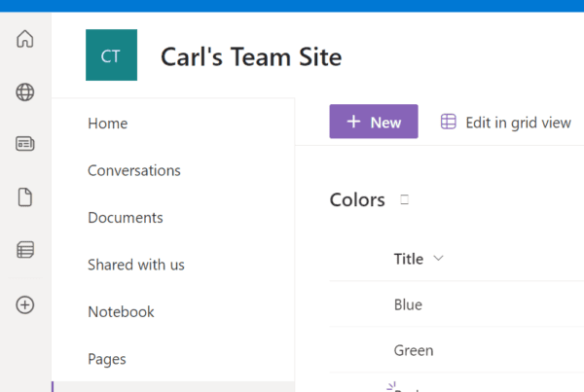
Task: Open My sites globe icon
Action: tap(25, 92)
